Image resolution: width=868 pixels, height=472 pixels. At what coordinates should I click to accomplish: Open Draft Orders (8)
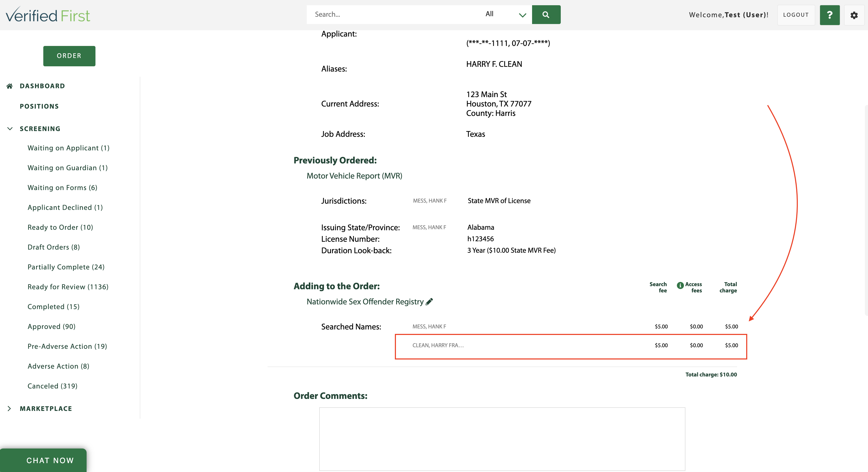coord(53,247)
